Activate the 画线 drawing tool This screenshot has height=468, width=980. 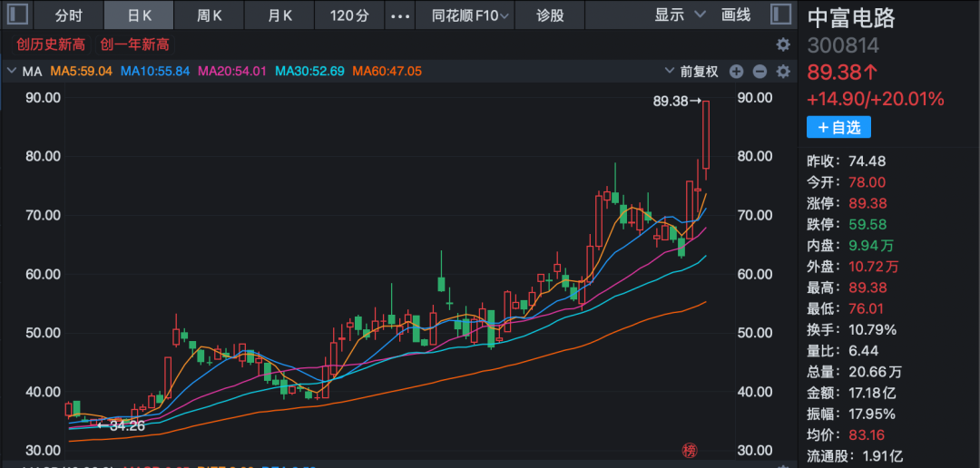736,15
